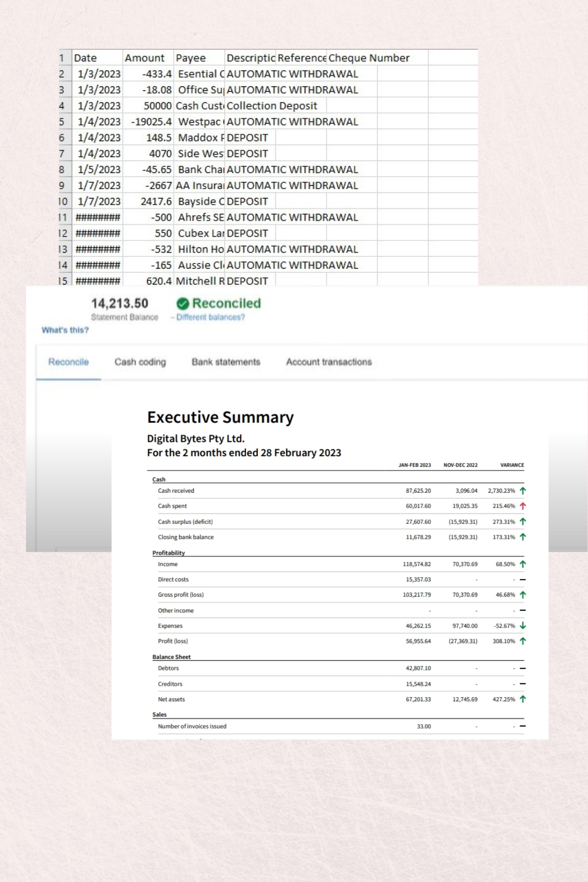Select the Amount column header cell

point(148,58)
